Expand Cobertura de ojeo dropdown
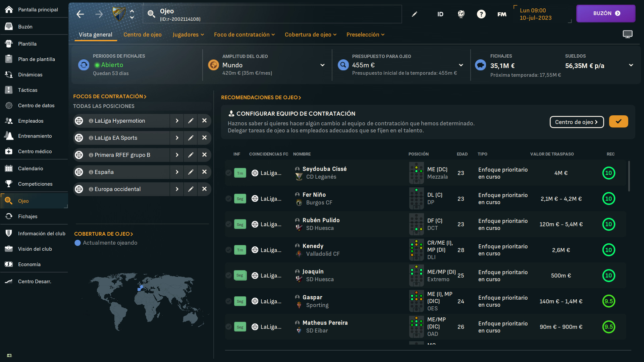Image resolution: width=644 pixels, height=362 pixels. (311, 35)
